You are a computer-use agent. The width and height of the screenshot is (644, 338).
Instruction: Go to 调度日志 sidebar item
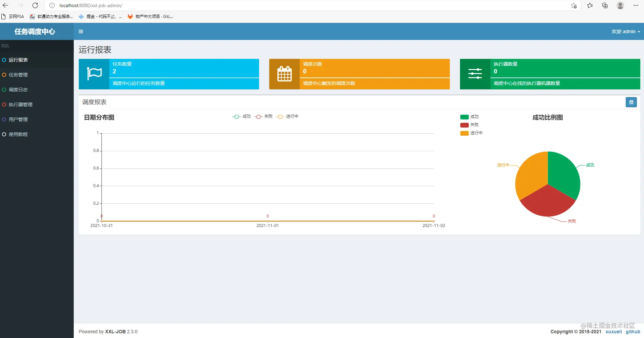click(x=18, y=90)
